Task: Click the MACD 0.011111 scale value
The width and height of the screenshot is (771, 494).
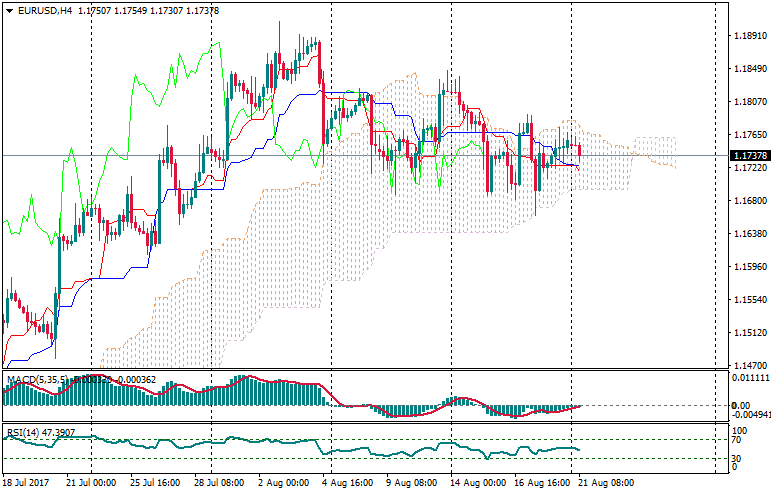Action: click(x=748, y=379)
